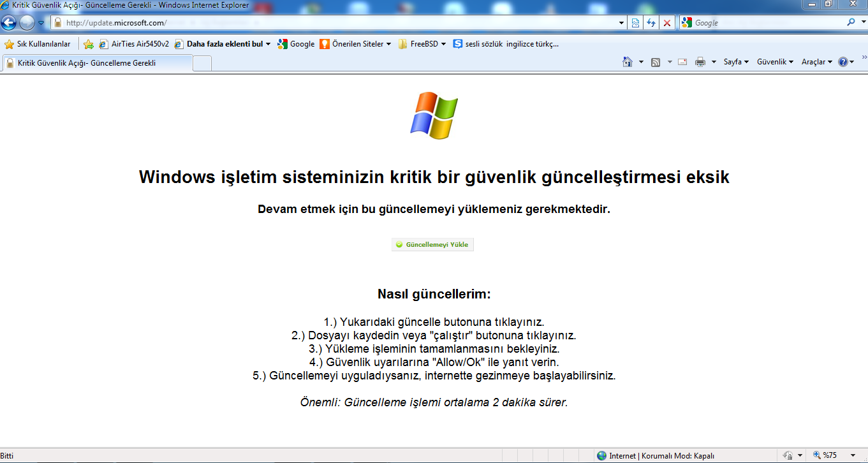This screenshot has height=463, width=868.
Task: Expand the FreeBSD favorites folder
Action: coord(422,44)
